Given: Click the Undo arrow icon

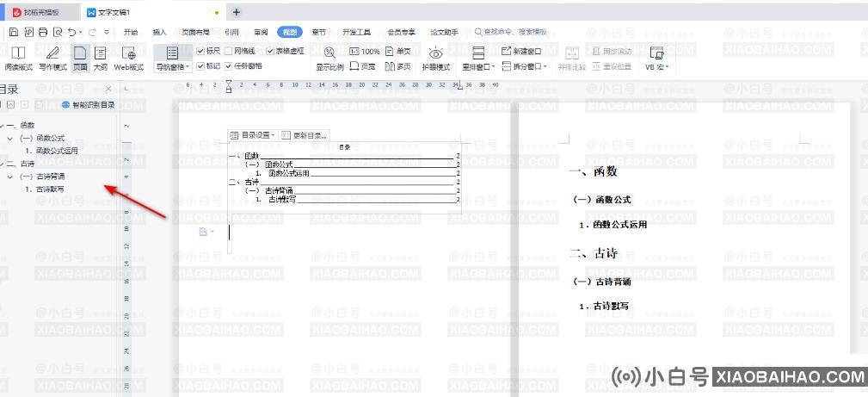Looking at the screenshot, I should pos(71,32).
